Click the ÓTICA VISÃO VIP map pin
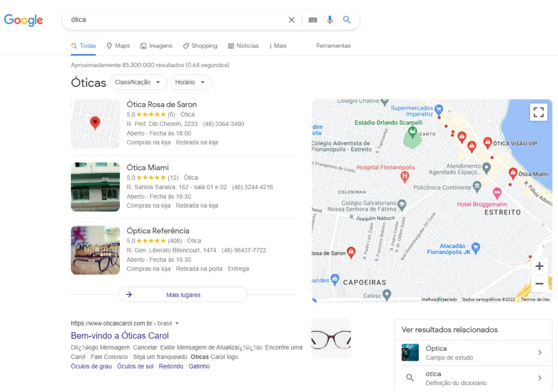This screenshot has height=392, width=558. coord(488,143)
